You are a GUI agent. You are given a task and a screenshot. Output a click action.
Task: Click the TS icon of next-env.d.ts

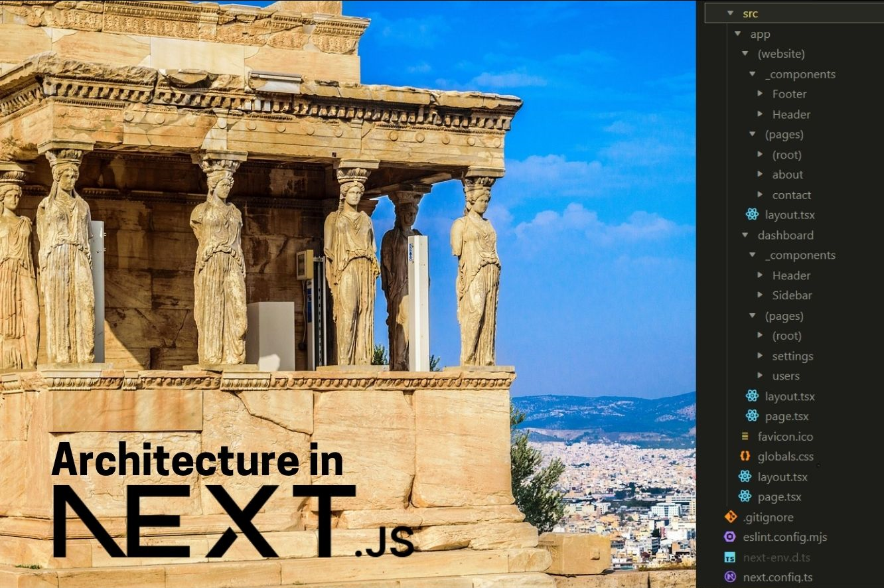pyautogui.click(x=730, y=557)
